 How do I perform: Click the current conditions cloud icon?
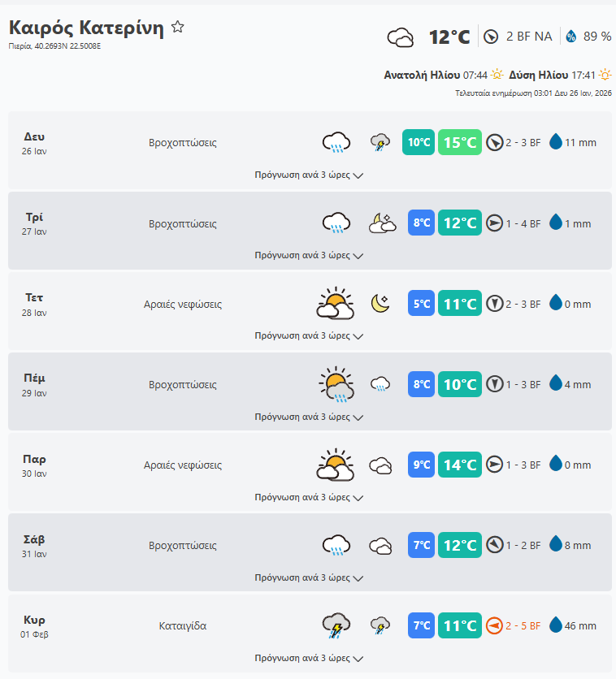tap(400, 37)
